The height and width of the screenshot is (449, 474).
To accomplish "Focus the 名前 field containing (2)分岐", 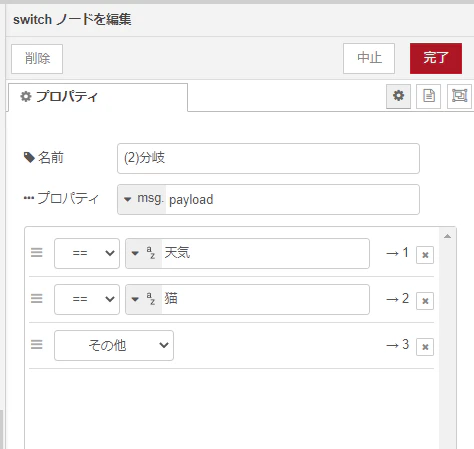I will tap(268, 158).
